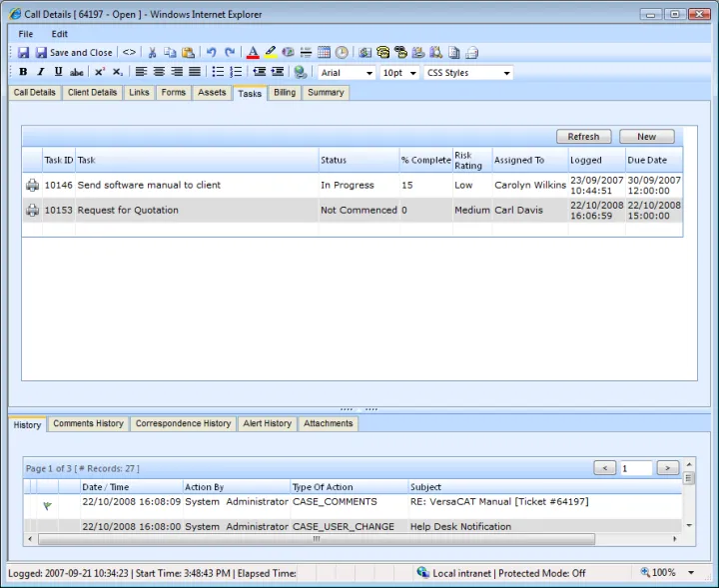Screen dimensions: 719x588
Task: Select task 'Send software manual to client'
Action: (x=149, y=185)
